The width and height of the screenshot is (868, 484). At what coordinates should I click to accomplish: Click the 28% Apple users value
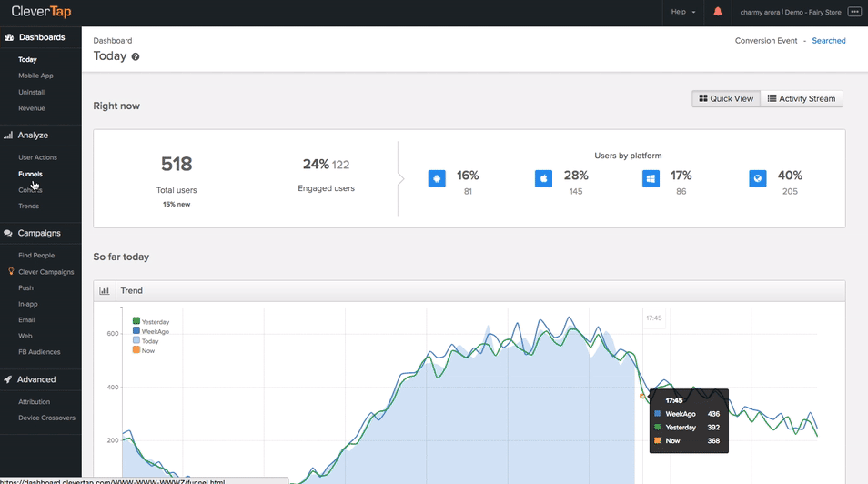click(576, 176)
